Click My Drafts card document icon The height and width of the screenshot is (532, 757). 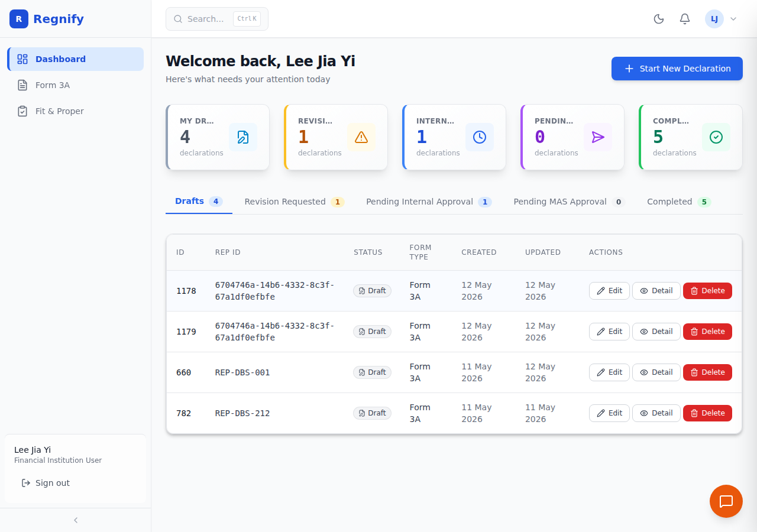pos(243,137)
